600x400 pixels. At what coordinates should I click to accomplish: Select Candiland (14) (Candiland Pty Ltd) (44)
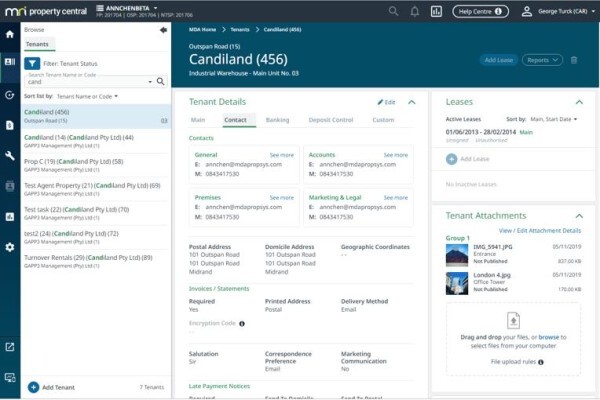[x=96, y=141]
